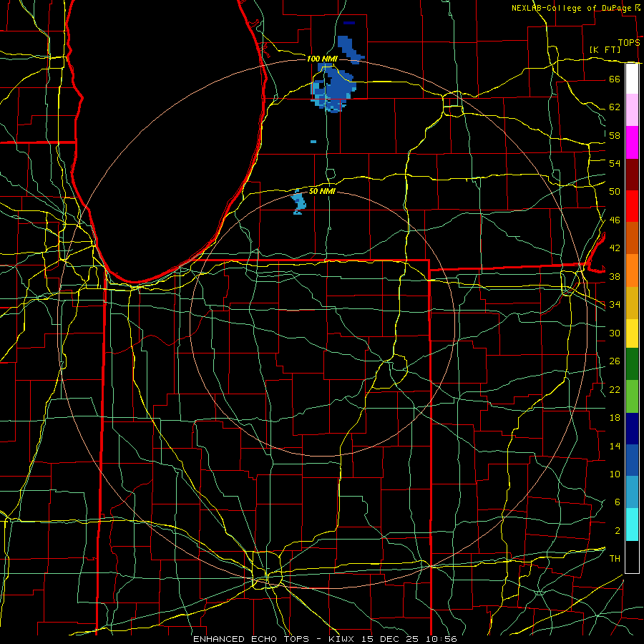Click the isolated light blue pixel between the range rings
Image resolution: width=644 pixels, height=644 pixels.
pos(313,142)
